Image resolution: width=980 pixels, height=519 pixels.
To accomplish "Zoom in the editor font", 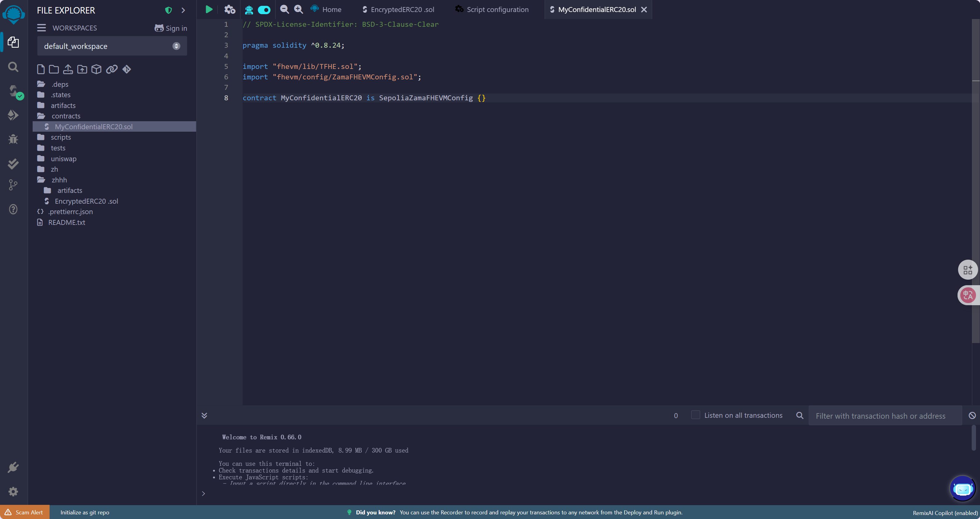I will pyautogui.click(x=299, y=9).
